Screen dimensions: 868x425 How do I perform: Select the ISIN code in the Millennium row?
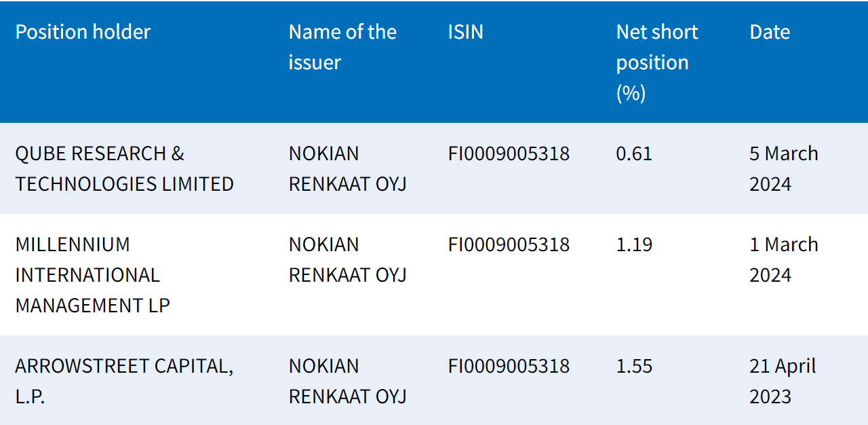509,244
